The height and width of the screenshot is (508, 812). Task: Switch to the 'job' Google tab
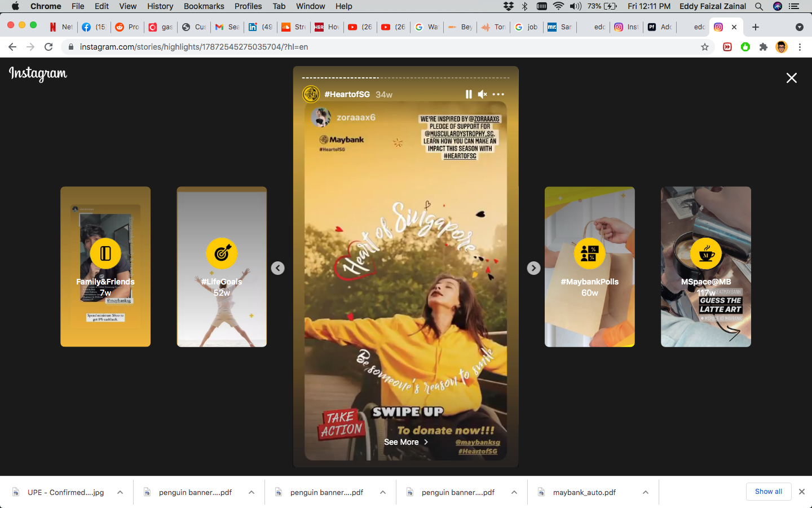527,27
